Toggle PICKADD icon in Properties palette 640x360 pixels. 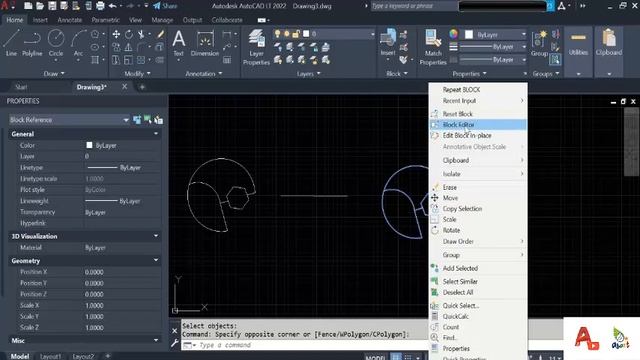coord(137,120)
